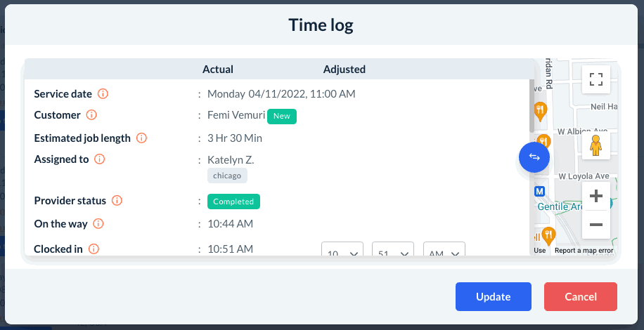Zoom in on the map
The width and height of the screenshot is (644, 330).
click(596, 197)
